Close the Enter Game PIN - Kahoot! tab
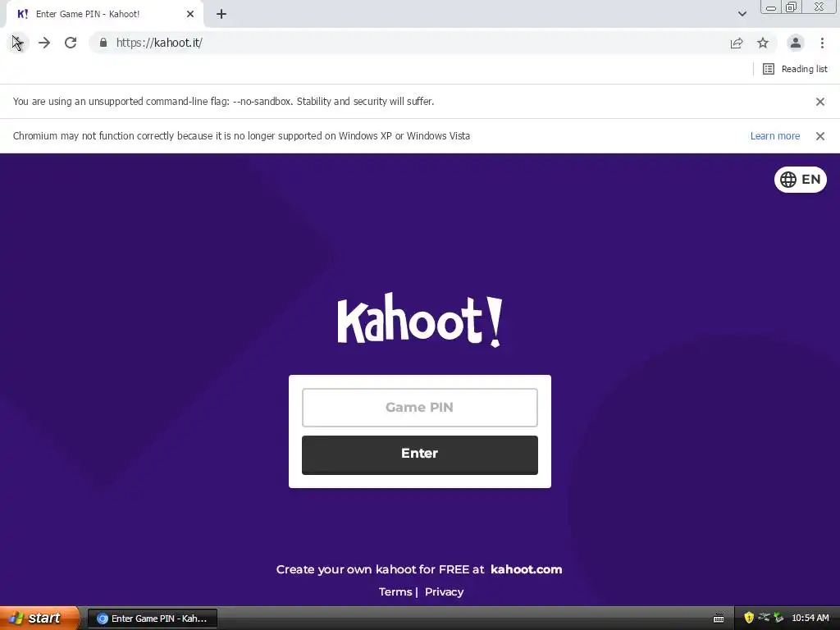The height and width of the screenshot is (630, 840). [x=190, y=14]
